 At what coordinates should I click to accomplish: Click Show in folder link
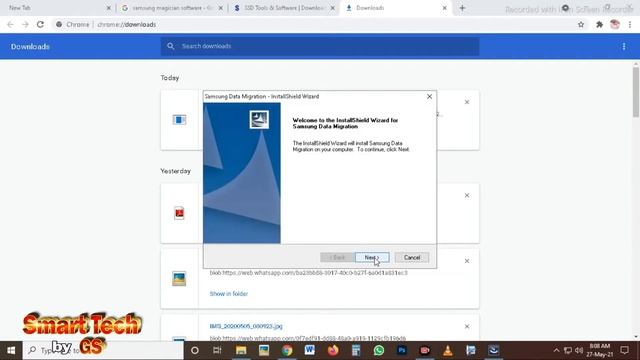(x=229, y=293)
